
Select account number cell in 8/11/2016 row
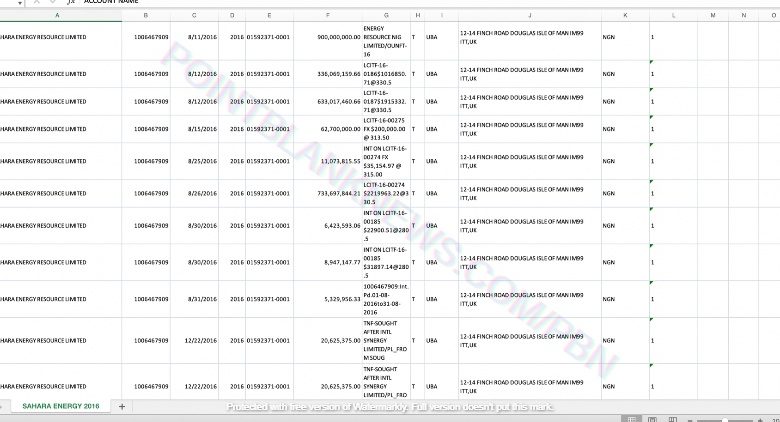pyautogui.click(x=146, y=41)
